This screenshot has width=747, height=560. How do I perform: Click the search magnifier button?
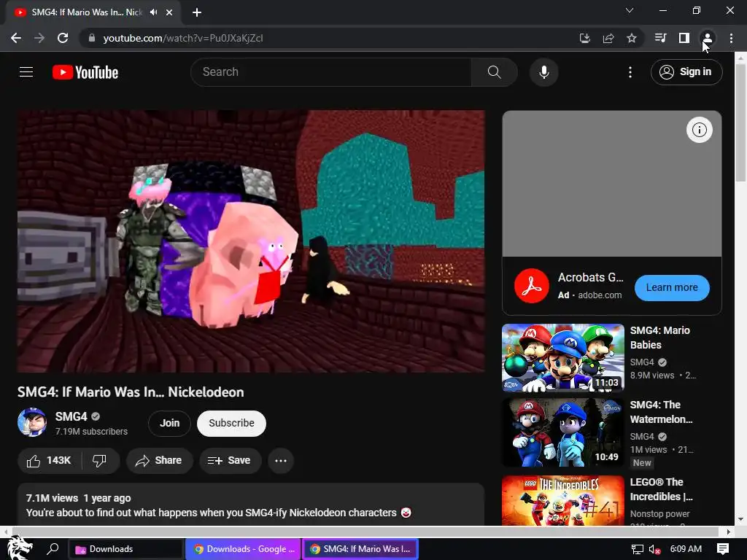(495, 72)
